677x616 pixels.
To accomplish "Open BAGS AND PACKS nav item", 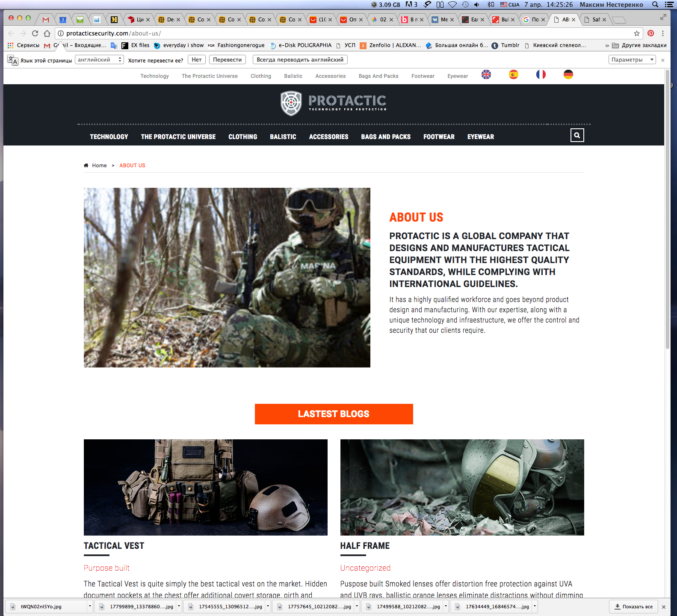I will 386,137.
